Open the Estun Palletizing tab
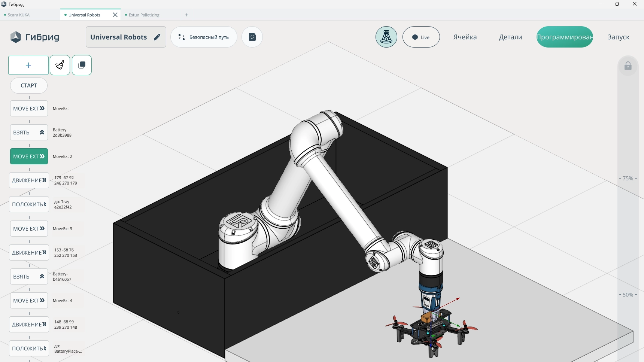This screenshot has width=644, height=362. click(x=144, y=15)
